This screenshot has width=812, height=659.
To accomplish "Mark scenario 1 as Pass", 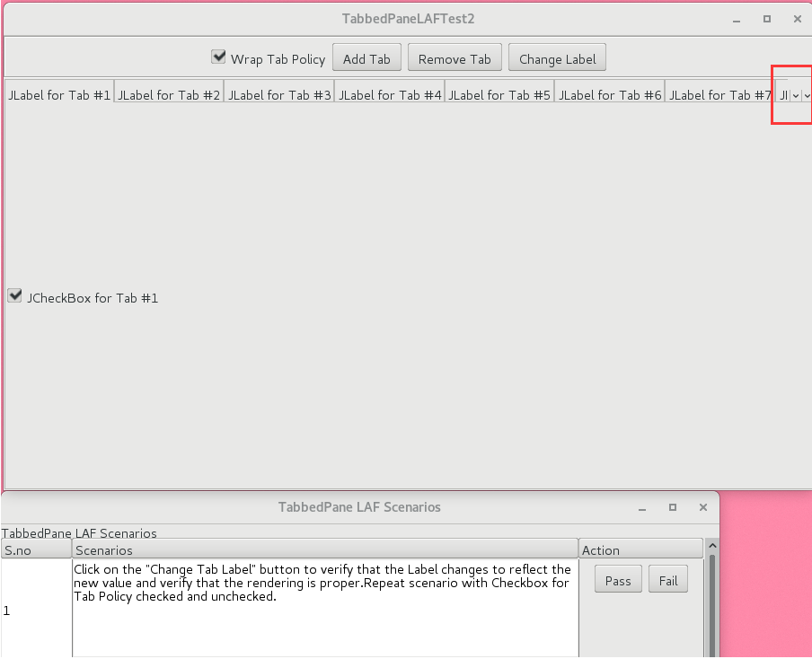I will (x=618, y=581).
